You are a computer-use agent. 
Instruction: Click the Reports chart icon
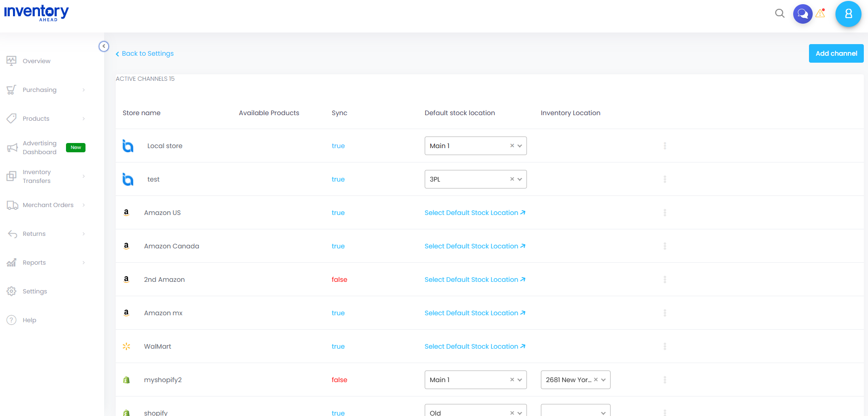pos(12,263)
